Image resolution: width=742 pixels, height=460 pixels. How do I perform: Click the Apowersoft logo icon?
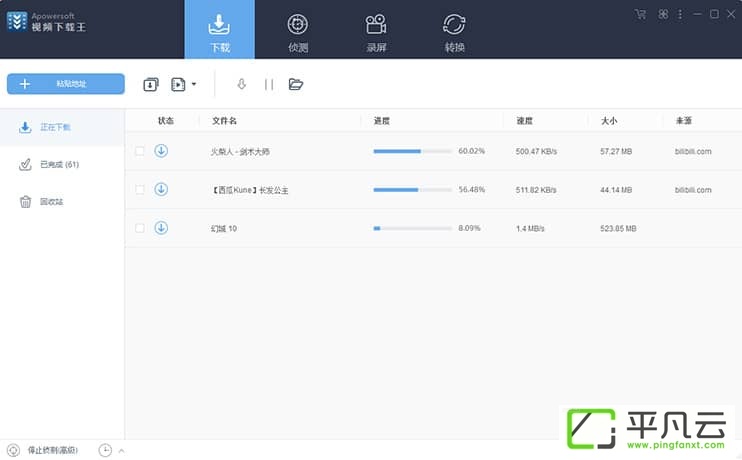pyautogui.click(x=17, y=21)
